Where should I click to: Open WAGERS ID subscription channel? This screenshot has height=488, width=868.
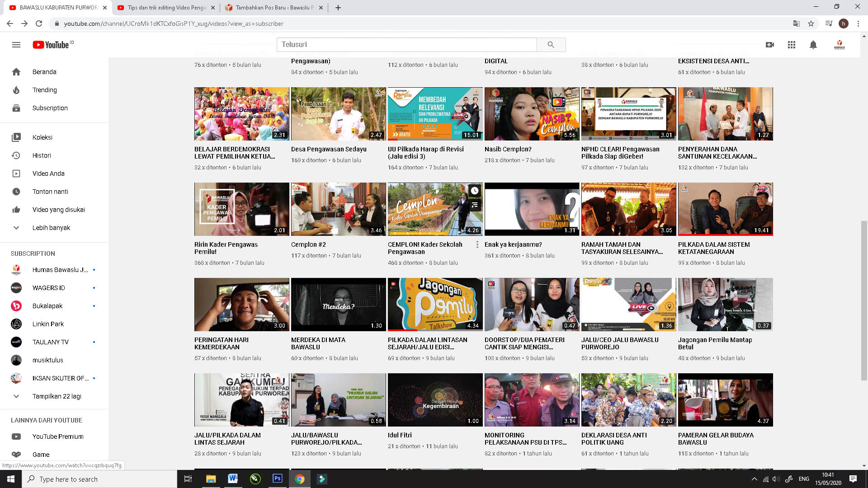[x=48, y=288]
